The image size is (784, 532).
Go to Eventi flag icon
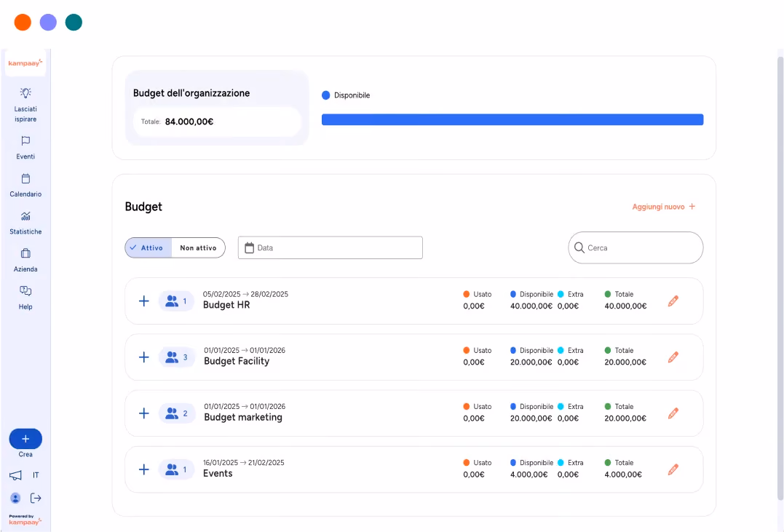pos(25,141)
